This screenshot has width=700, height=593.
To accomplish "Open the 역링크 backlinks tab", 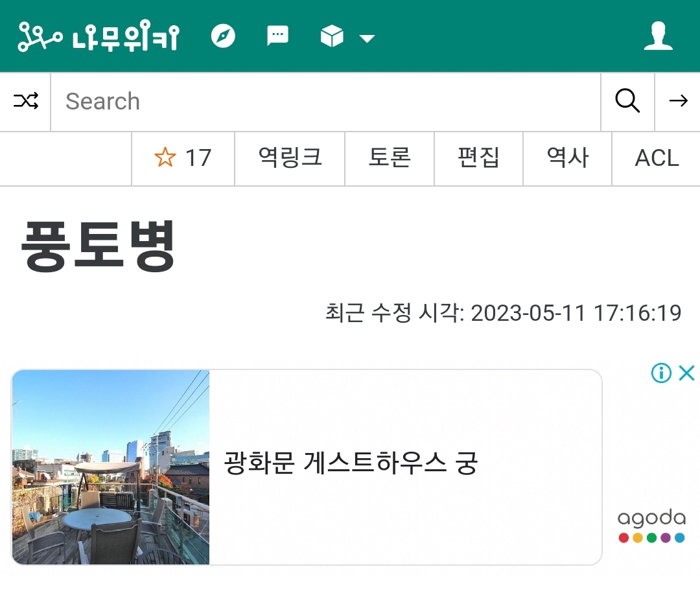I will point(290,158).
